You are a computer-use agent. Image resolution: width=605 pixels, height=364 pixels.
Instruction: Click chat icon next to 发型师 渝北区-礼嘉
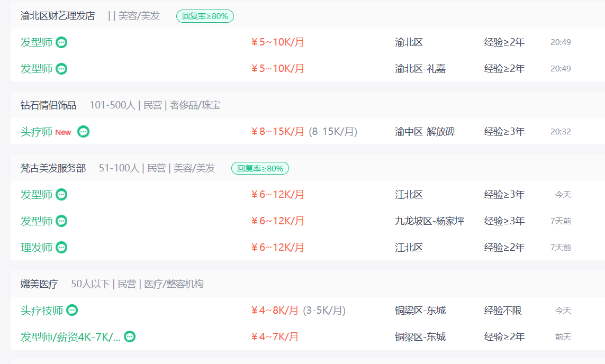61,69
